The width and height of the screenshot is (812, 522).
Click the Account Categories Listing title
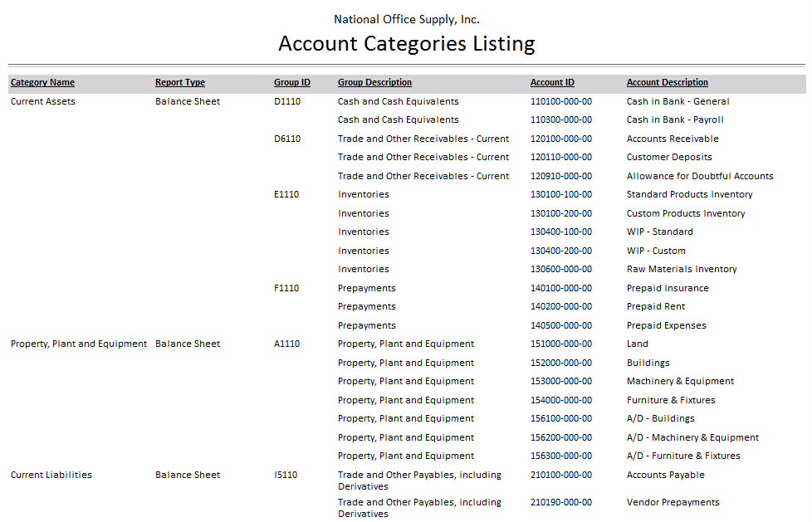pos(406,44)
